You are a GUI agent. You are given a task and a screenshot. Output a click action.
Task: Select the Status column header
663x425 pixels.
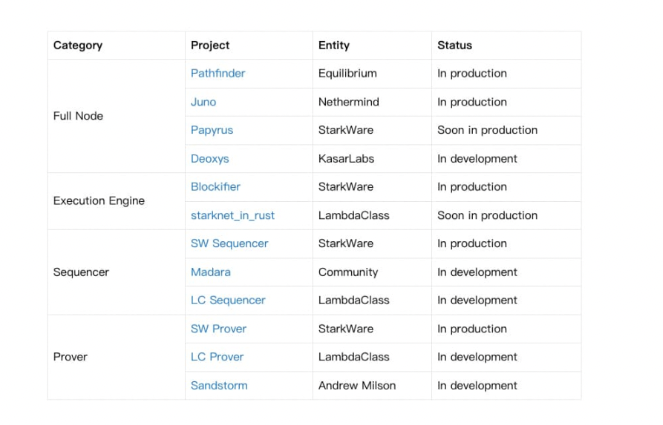(x=455, y=45)
